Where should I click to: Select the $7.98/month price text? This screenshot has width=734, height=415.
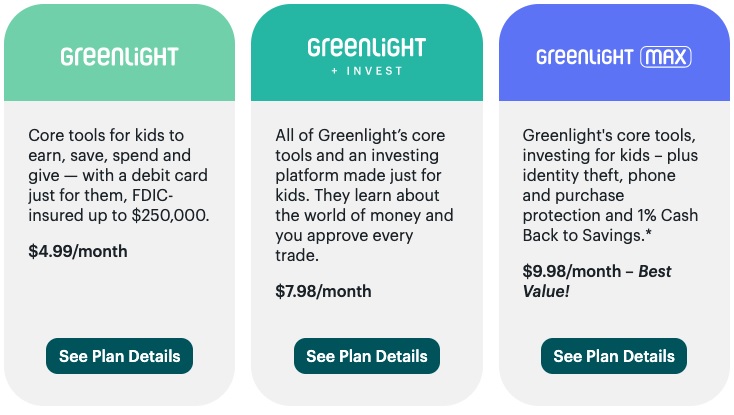coord(323,291)
